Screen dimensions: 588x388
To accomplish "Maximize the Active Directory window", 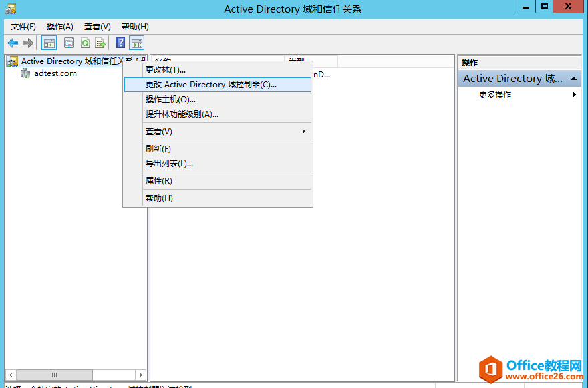I will tap(545, 7).
